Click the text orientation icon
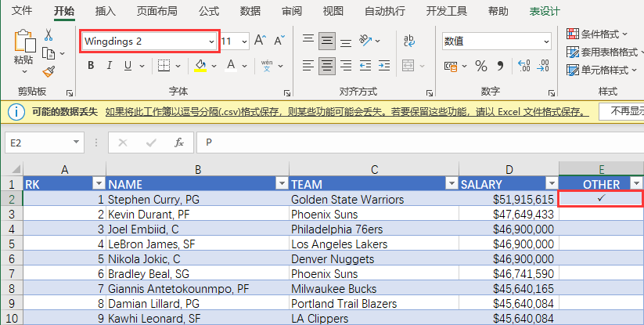The width and height of the screenshot is (644, 325). click(x=365, y=40)
